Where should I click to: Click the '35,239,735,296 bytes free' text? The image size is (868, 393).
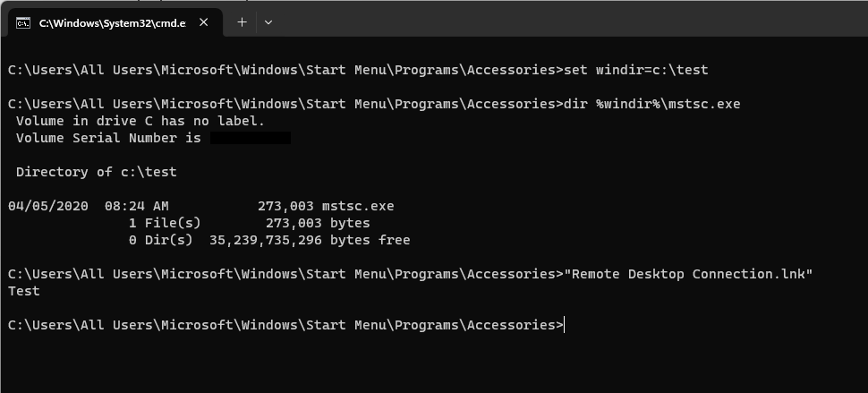(x=310, y=240)
